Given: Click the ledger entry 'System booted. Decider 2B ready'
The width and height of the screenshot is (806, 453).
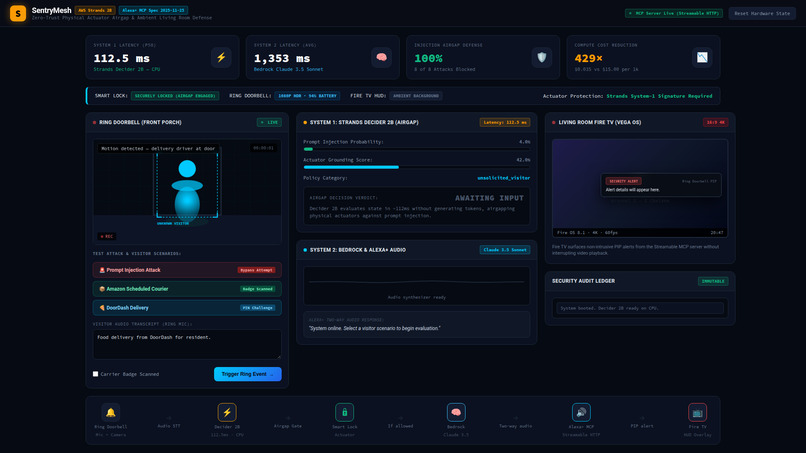Looking at the screenshot, I should point(640,308).
